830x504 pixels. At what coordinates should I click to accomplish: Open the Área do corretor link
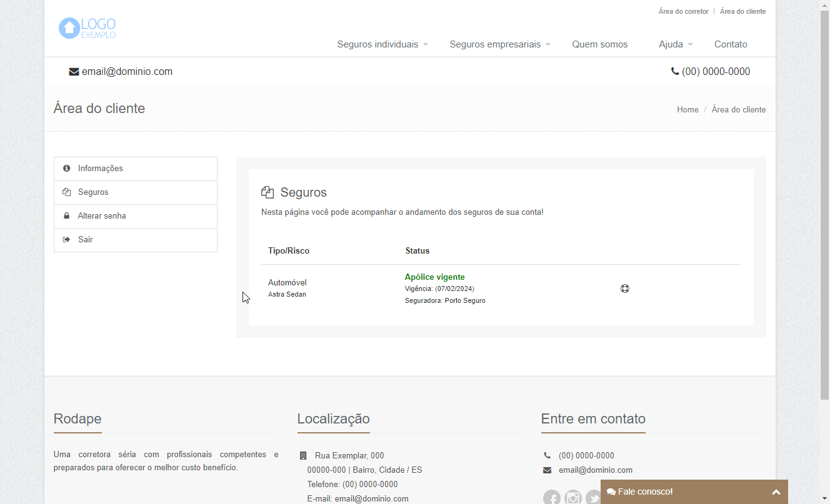pyautogui.click(x=684, y=11)
